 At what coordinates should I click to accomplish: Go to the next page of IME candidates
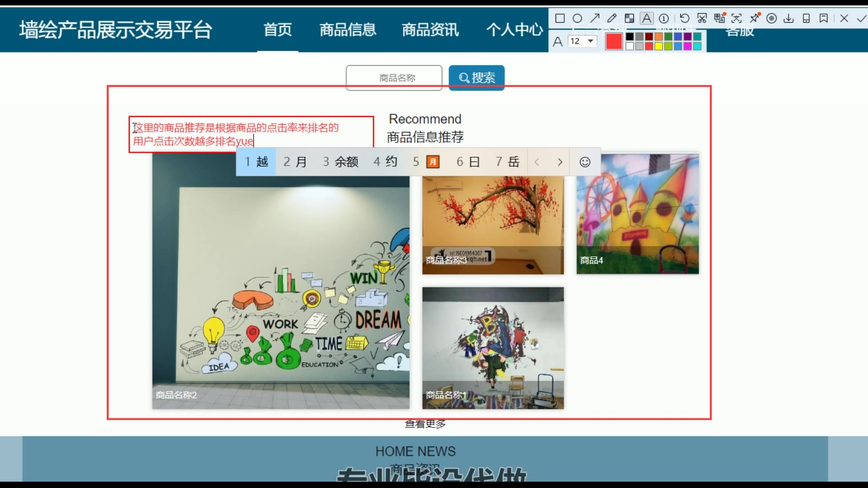tap(560, 162)
